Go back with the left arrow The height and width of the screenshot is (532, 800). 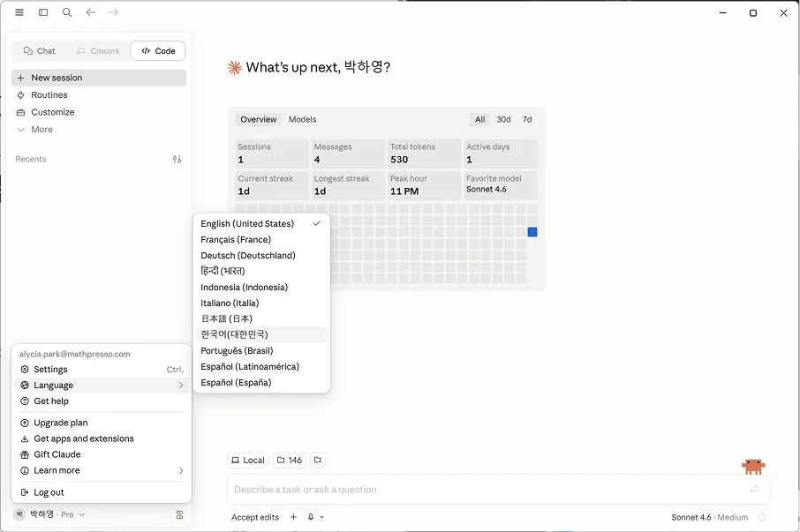[x=91, y=12]
